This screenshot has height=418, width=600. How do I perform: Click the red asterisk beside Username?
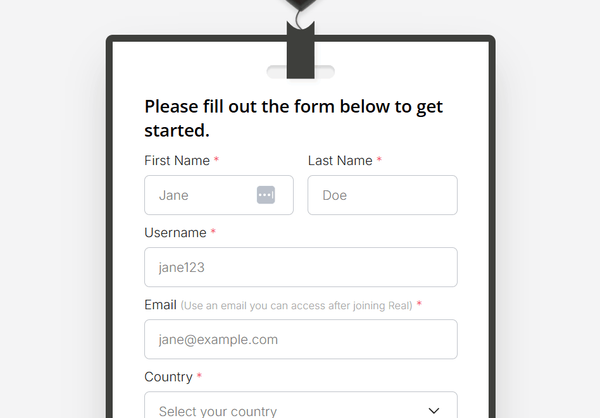[213, 231]
